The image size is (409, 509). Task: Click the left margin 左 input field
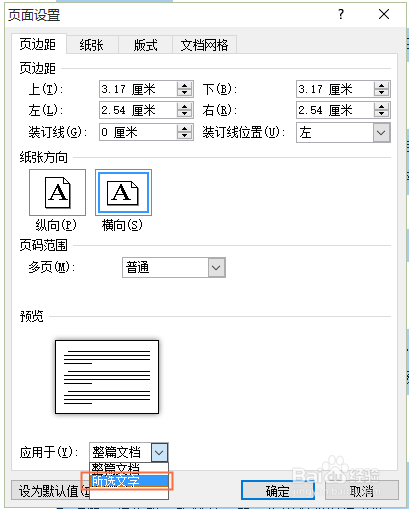(138, 110)
